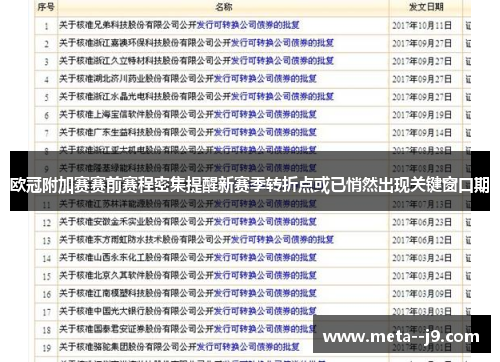Click row number 4 in 序号 column

[x=46, y=80]
